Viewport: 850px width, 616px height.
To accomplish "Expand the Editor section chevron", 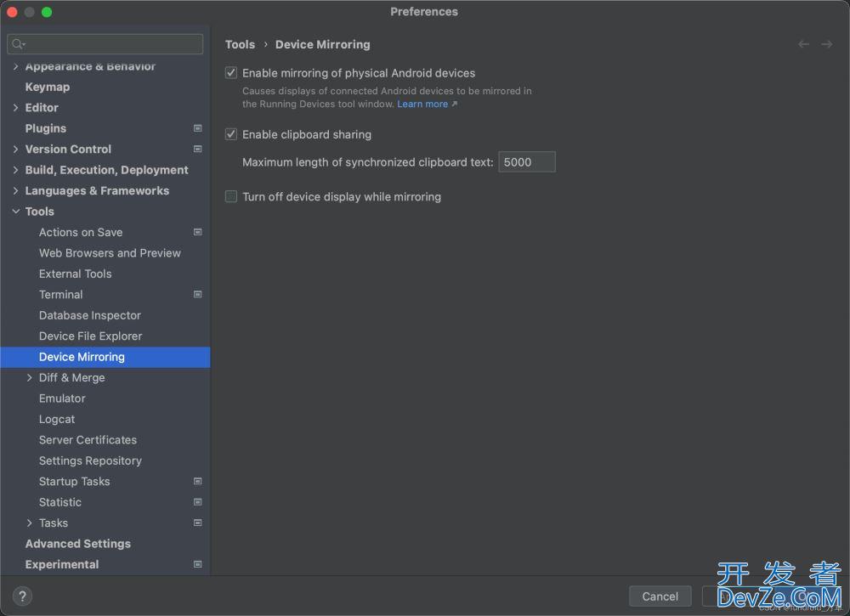I will pyautogui.click(x=15, y=108).
